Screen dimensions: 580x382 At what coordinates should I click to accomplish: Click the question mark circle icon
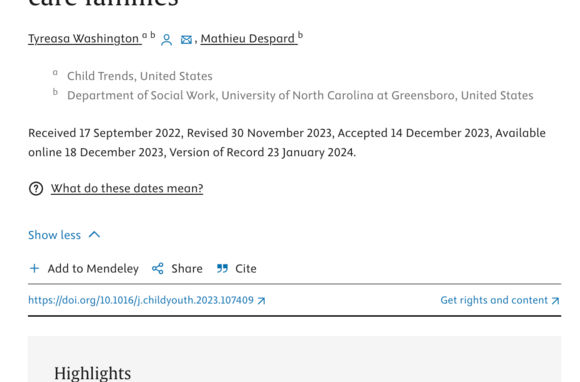click(x=36, y=189)
